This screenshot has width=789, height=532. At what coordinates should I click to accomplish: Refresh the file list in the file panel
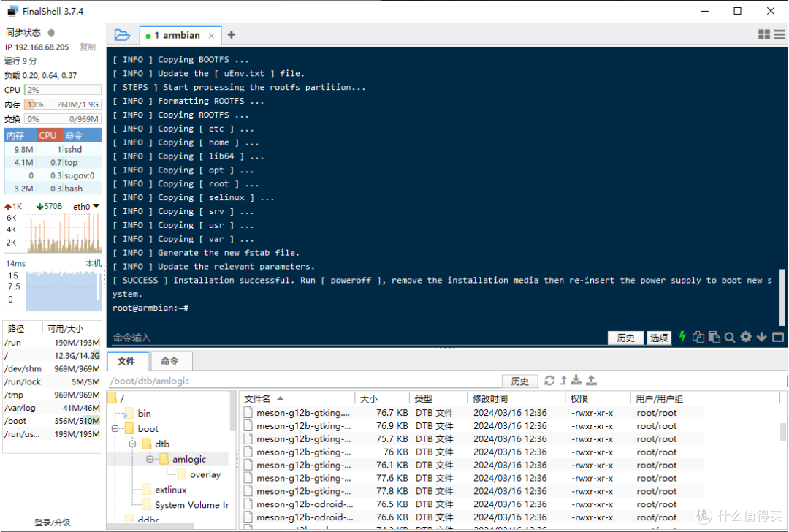point(549,381)
